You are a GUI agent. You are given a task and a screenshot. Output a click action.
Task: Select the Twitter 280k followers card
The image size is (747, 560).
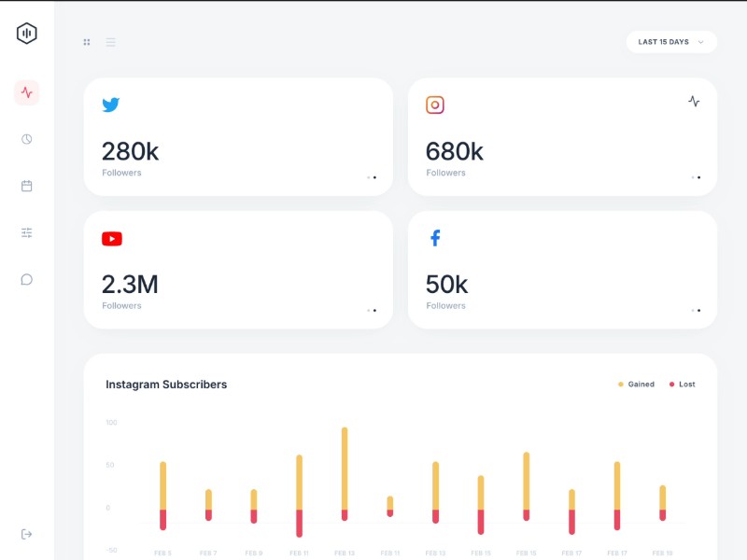tap(238, 137)
